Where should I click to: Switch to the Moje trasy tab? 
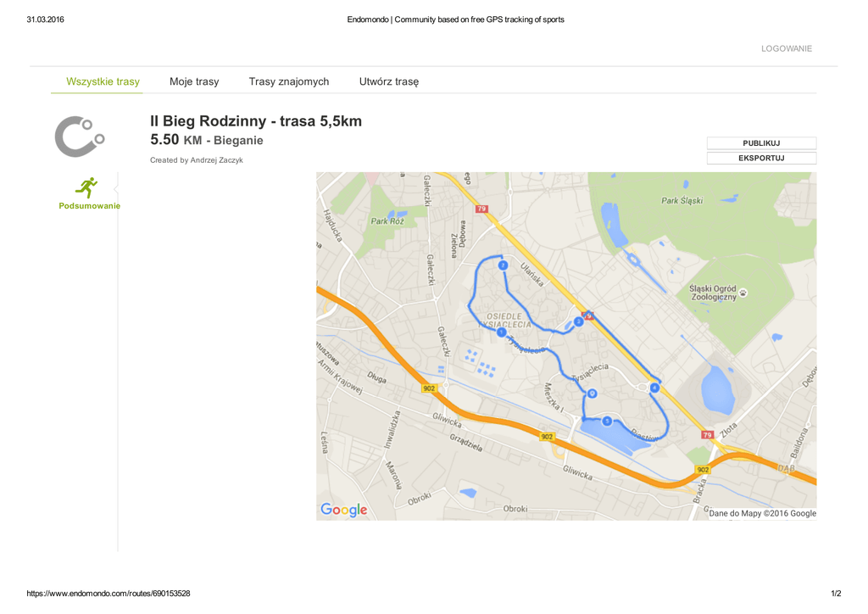pyautogui.click(x=194, y=81)
